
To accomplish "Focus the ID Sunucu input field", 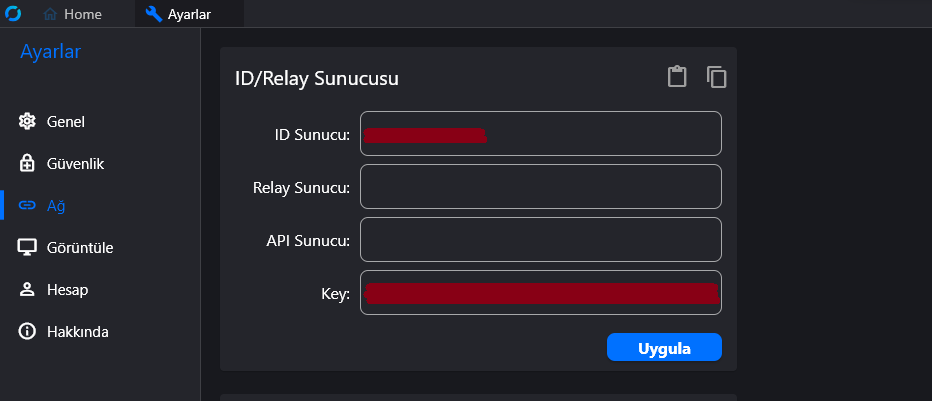I will click(x=541, y=134).
